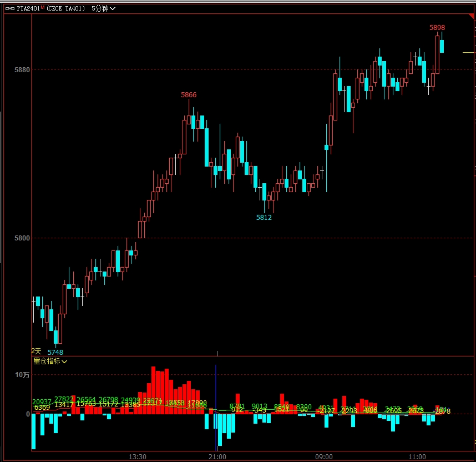The height and width of the screenshot is (462, 476).
Task: Click the 10万 volume axis label
Action: (x=22, y=375)
